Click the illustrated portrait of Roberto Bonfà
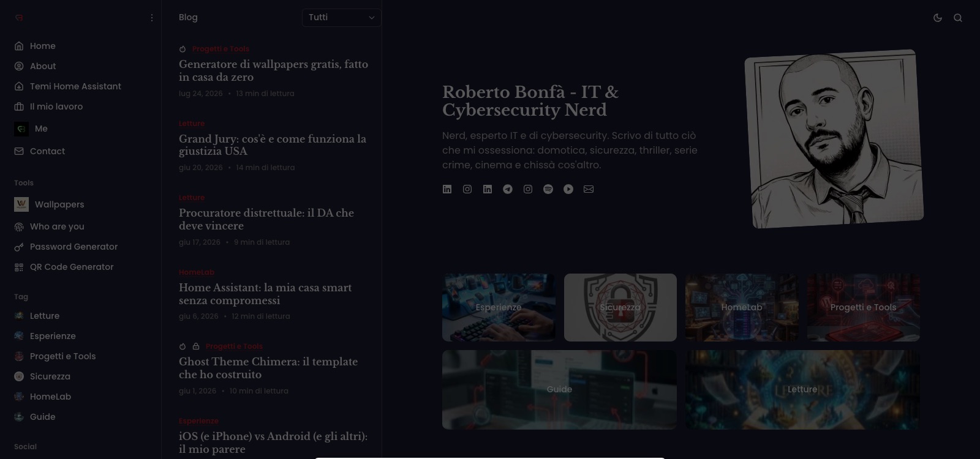 tap(834, 139)
